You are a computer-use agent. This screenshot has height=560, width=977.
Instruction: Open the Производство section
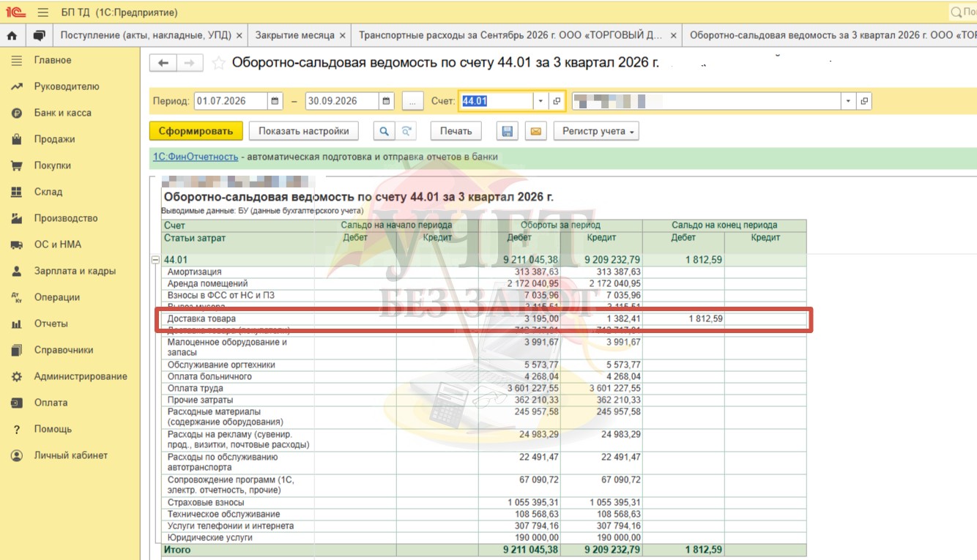(66, 218)
